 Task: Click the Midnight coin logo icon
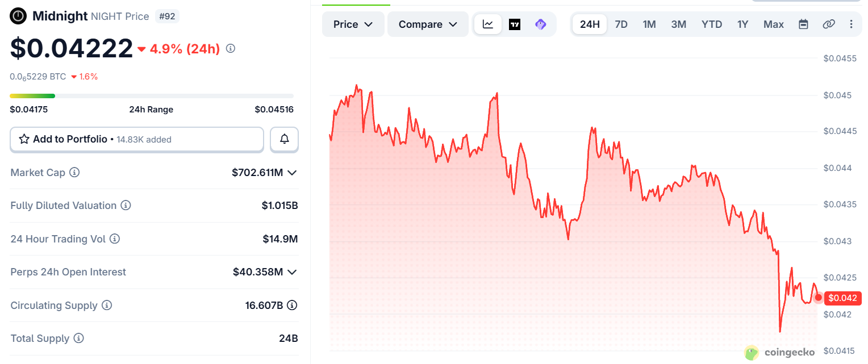(19, 16)
